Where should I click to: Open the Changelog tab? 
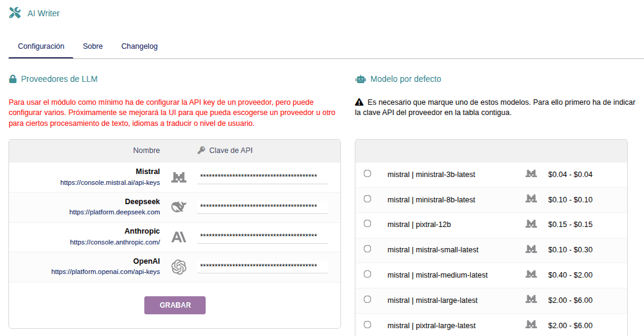tap(140, 46)
